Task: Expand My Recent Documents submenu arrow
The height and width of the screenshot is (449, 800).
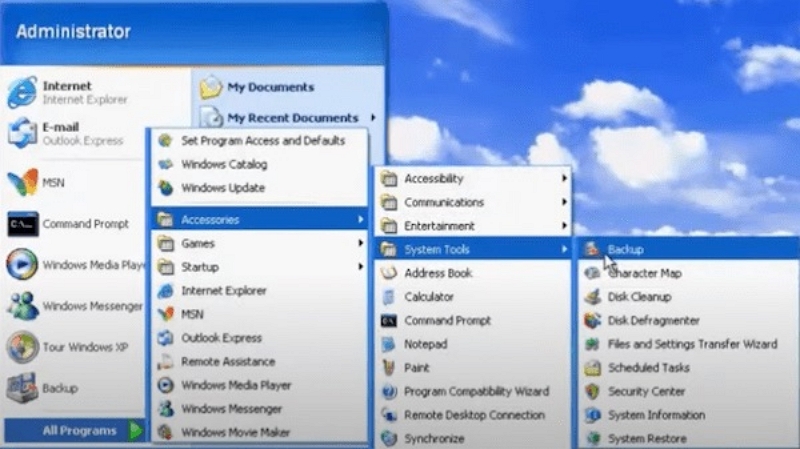Action: tap(373, 117)
